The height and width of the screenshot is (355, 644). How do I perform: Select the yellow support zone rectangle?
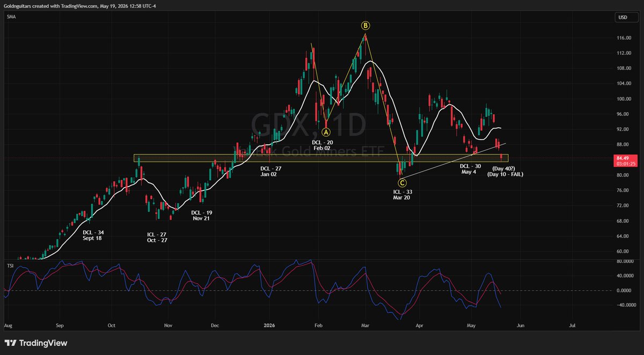coord(321,158)
